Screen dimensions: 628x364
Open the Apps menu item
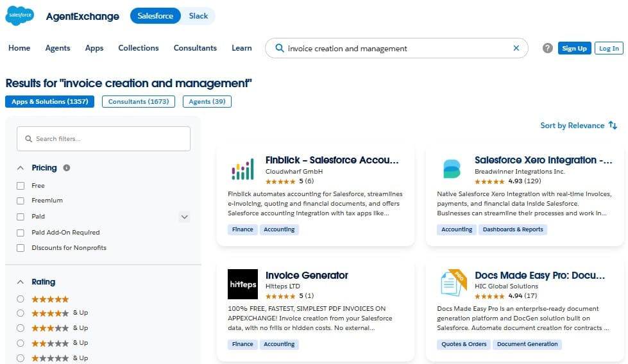coord(94,48)
